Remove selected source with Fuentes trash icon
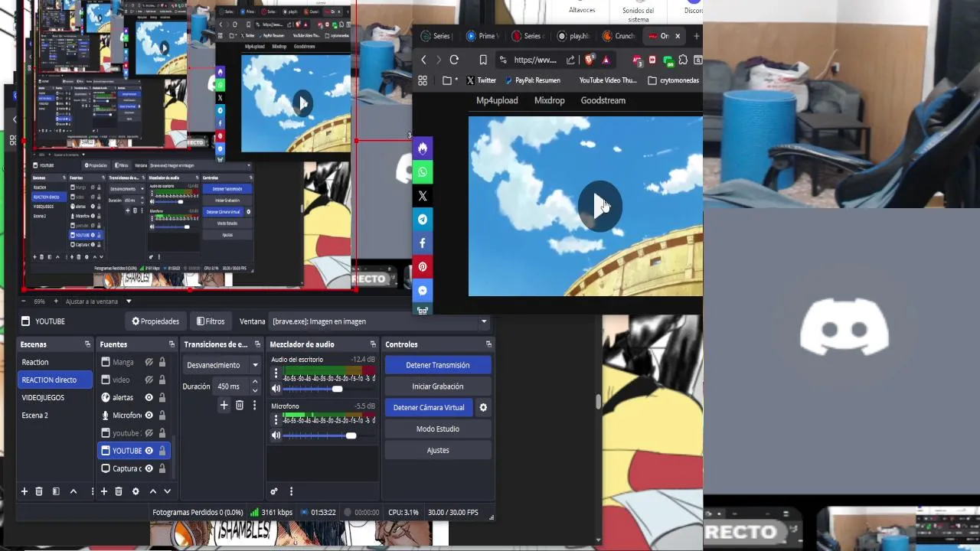The width and height of the screenshot is (980, 551). coord(119,491)
